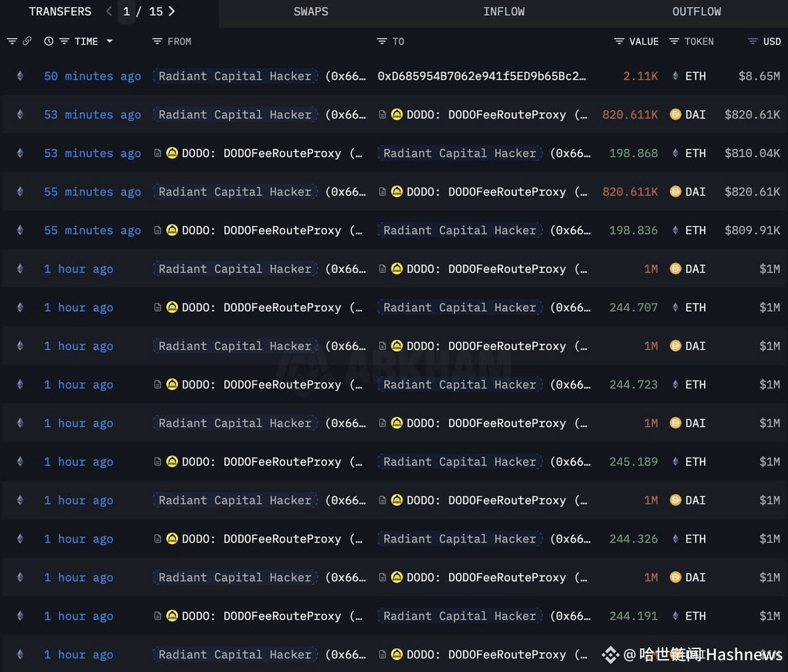Open the TIME column filter
Viewport: 788px width, 672px height.
point(64,41)
